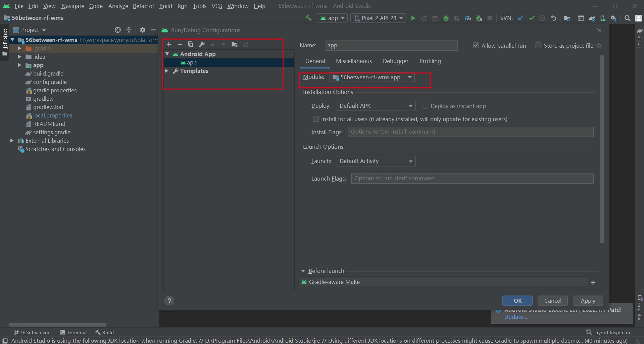Select build.gradle in project tree
The height and width of the screenshot is (344, 644).
pyautogui.click(x=48, y=73)
